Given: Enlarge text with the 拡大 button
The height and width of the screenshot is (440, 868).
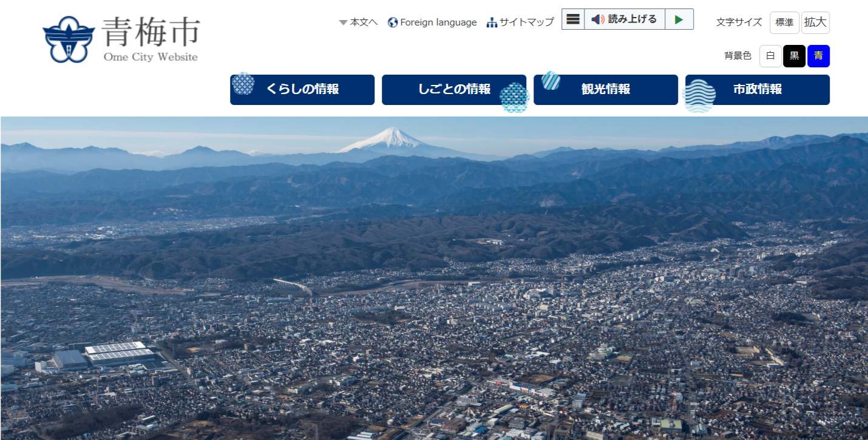Looking at the screenshot, I should [x=815, y=22].
